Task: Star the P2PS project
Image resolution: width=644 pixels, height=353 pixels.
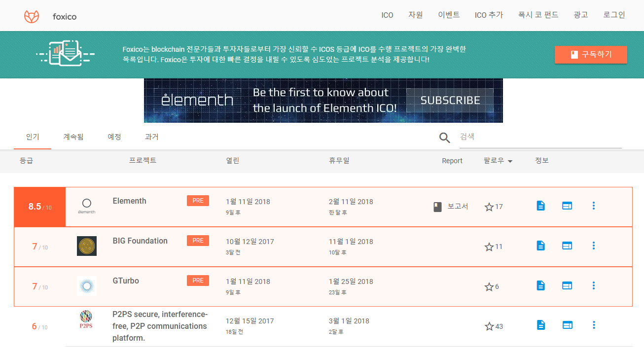Action: tap(489, 326)
